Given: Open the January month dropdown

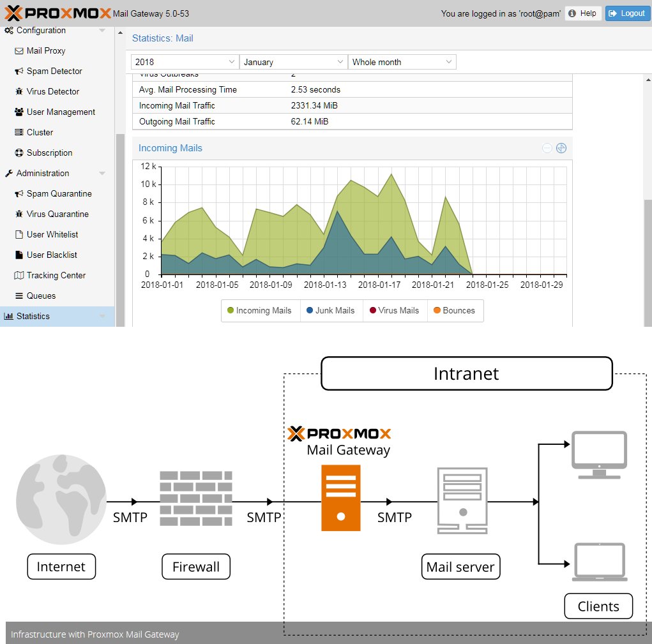Looking at the screenshot, I should coord(293,62).
